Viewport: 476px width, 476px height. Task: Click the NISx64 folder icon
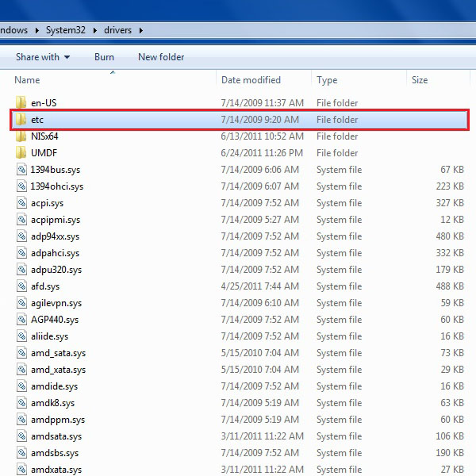[21, 136]
